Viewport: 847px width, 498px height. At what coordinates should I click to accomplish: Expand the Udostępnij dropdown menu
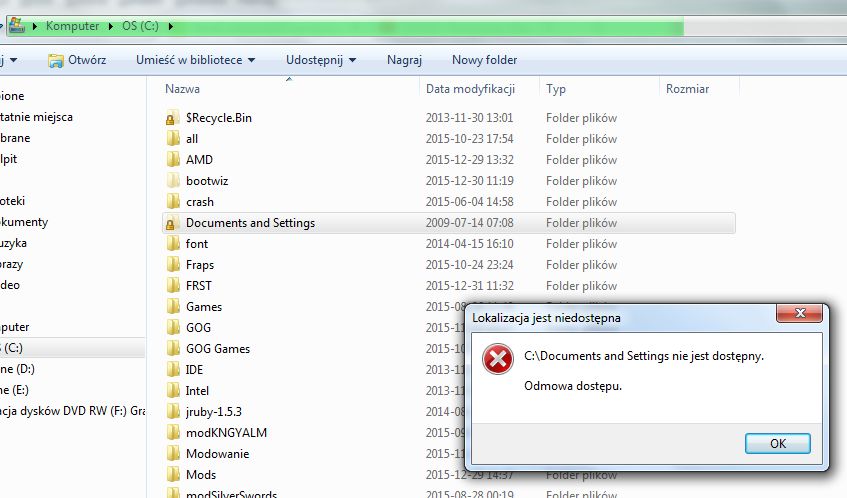[321, 60]
